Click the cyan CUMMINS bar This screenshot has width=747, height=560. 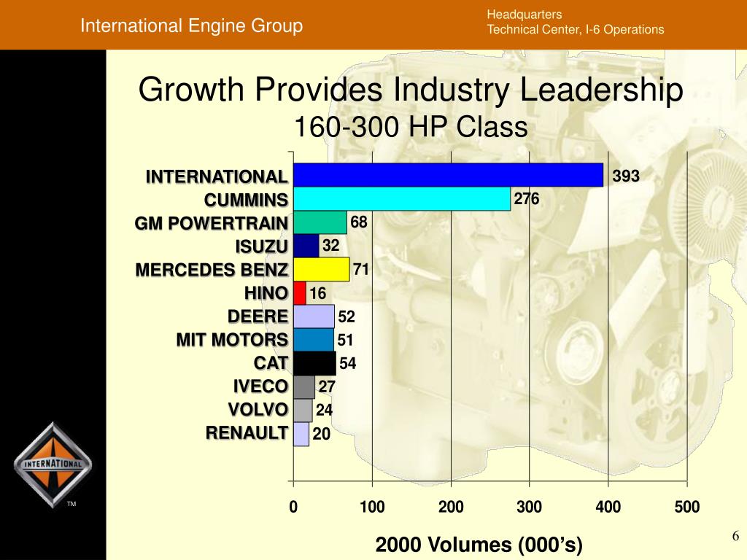(x=401, y=199)
